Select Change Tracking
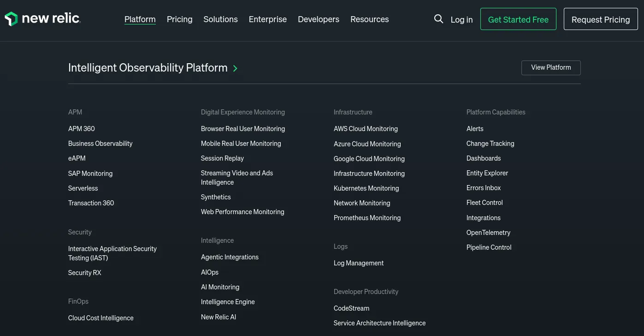 (490, 144)
